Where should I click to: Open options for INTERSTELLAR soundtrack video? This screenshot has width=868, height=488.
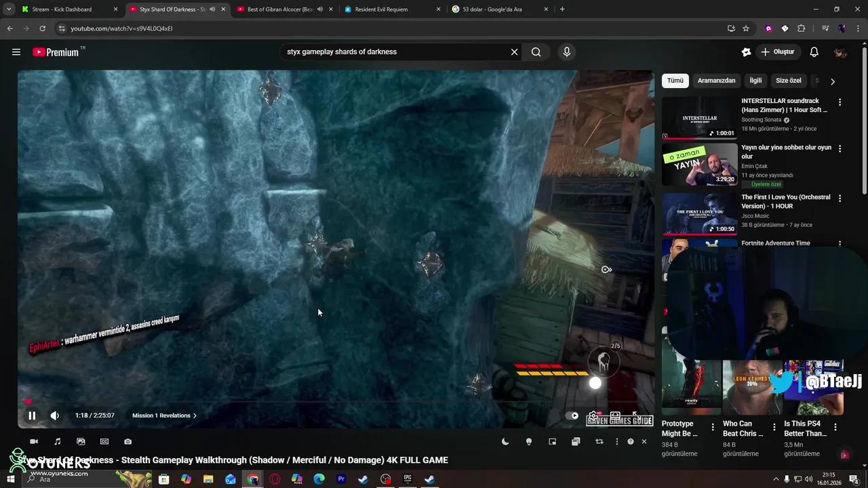coord(840,102)
